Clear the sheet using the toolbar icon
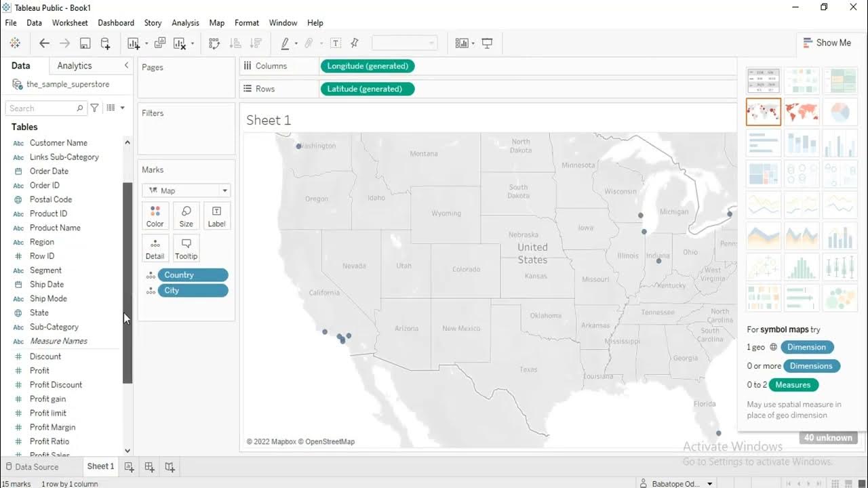This screenshot has width=868, height=488. click(x=180, y=43)
